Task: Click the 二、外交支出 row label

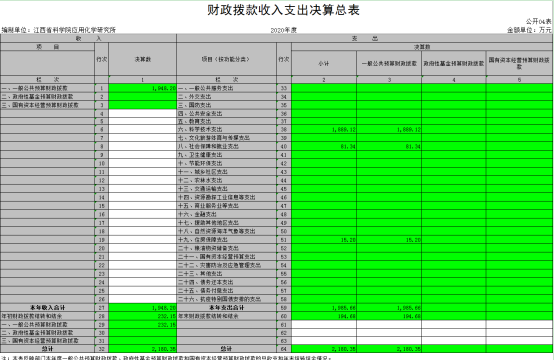Action: click(x=226, y=96)
